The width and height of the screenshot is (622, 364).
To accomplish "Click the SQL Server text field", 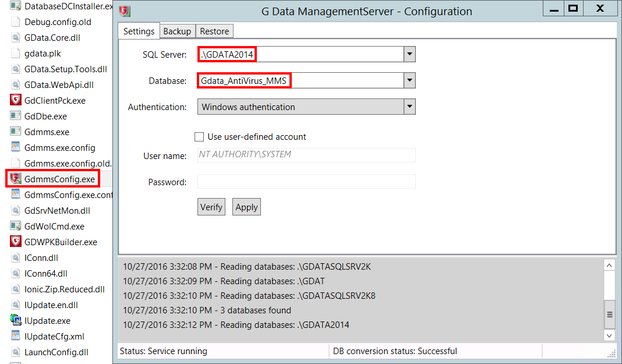I will tap(301, 54).
